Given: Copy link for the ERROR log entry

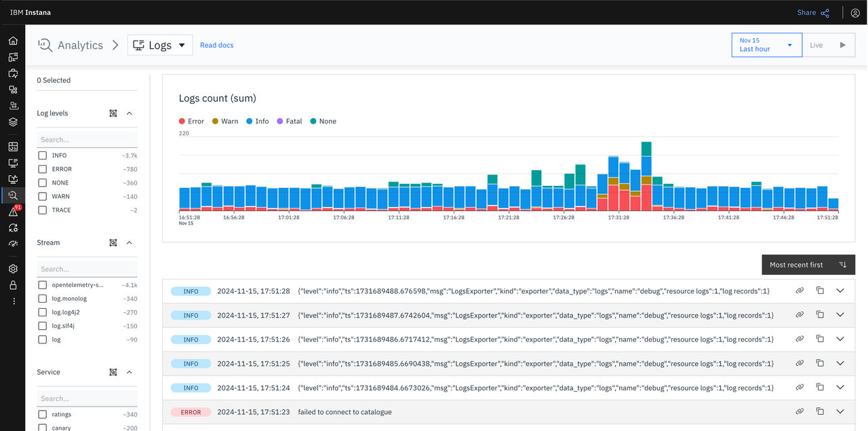Looking at the screenshot, I should [800, 411].
